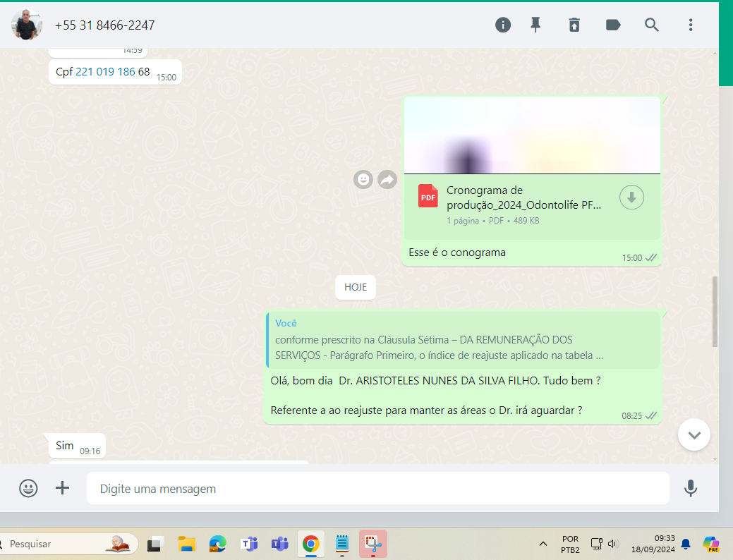The height and width of the screenshot is (560, 733).
Task: Open contact name +55 31 8466-2247
Action: 104,25
